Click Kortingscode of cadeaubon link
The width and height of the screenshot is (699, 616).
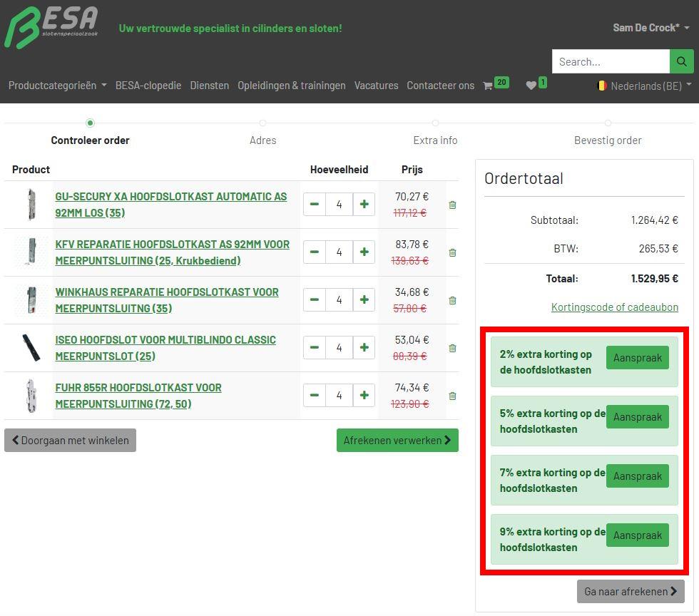(614, 307)
